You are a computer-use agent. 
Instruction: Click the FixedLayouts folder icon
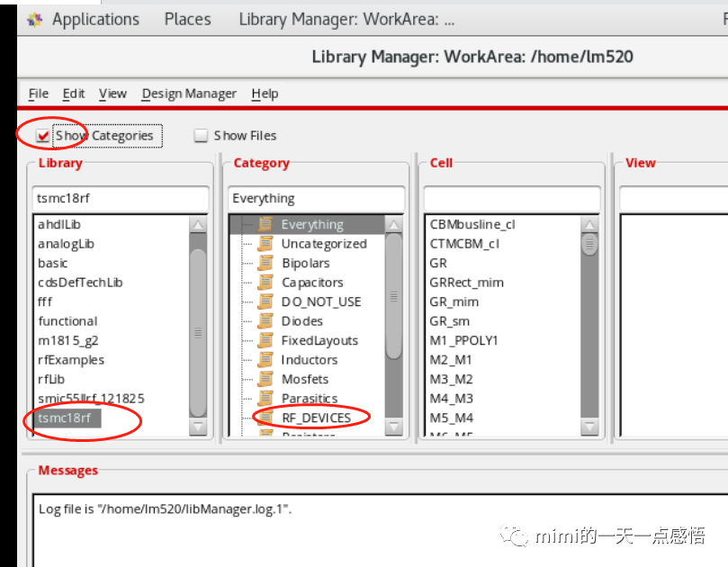(x=265, y=340)
